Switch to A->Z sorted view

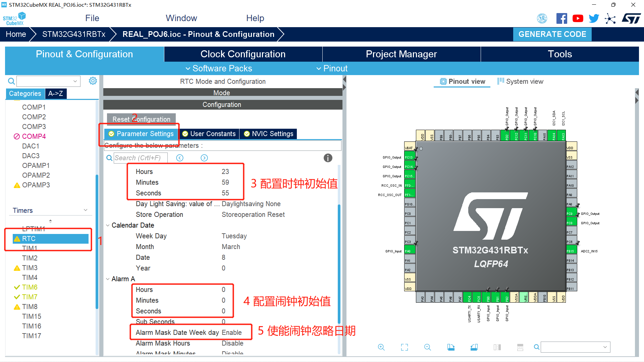56,94
